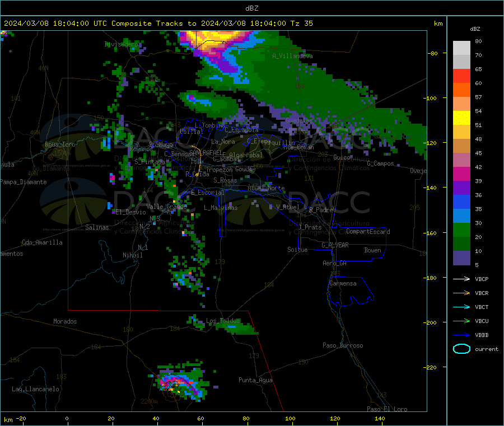The height and width of the screenshot is (426, 504).
Task: Click the Pampa_Diamante map label
Action: (x=24, y=182)
